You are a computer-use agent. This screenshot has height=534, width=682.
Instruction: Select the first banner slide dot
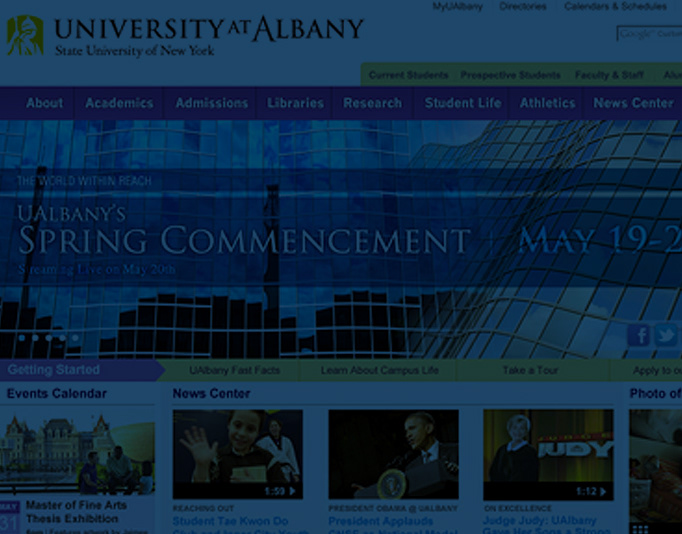(22, 337)
